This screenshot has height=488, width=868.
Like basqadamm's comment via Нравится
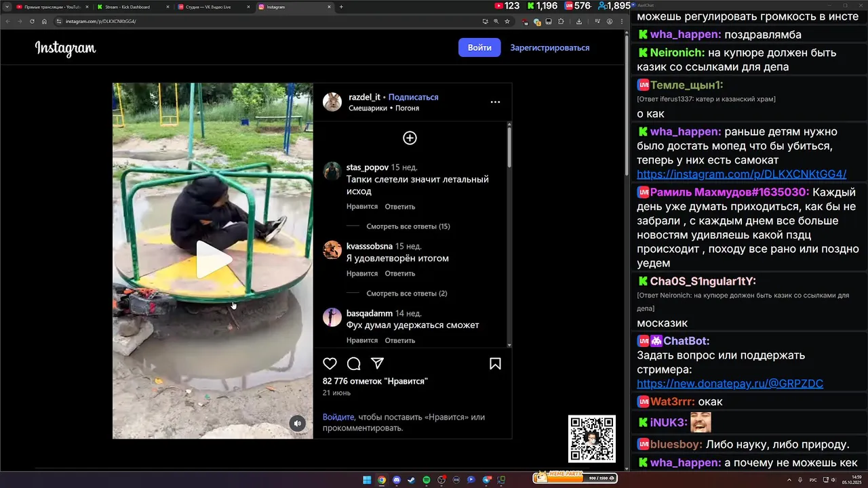click(362, 340)
